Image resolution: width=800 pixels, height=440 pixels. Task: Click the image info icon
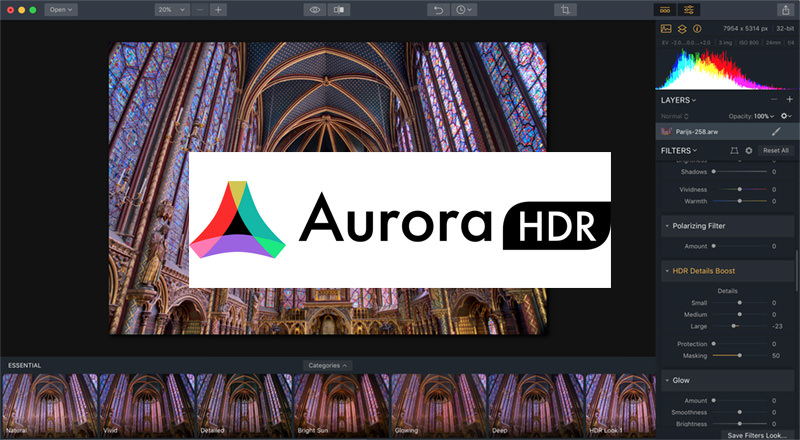[x=697, y=29]
